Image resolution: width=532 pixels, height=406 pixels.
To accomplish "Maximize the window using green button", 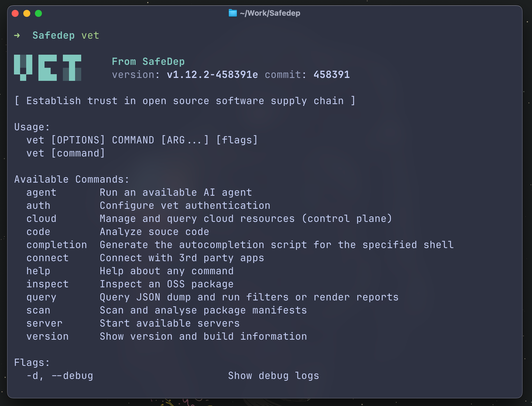I will click(x=38, y=13).
